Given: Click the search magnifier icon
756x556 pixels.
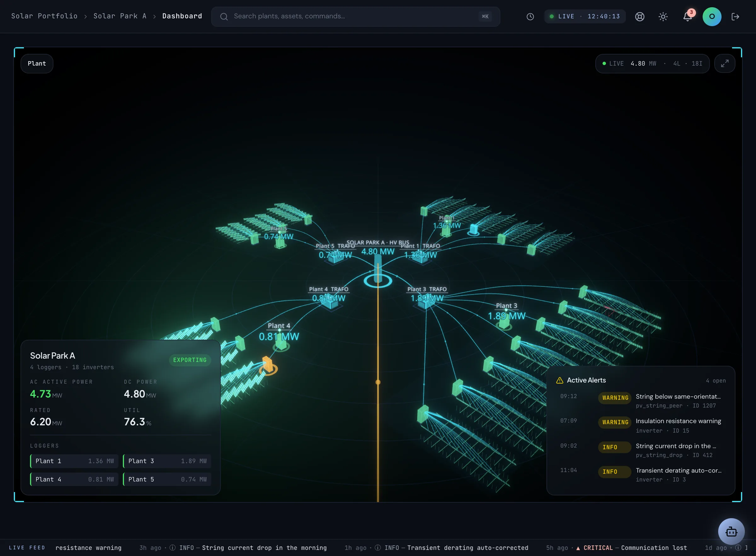Looking at the screenshot, I should tap(224, 16).
